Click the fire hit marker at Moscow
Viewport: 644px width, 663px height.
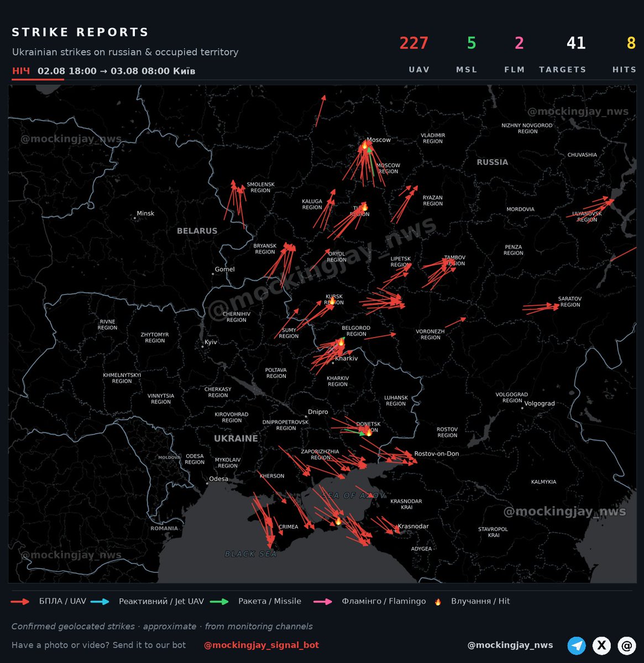(365, 145)
